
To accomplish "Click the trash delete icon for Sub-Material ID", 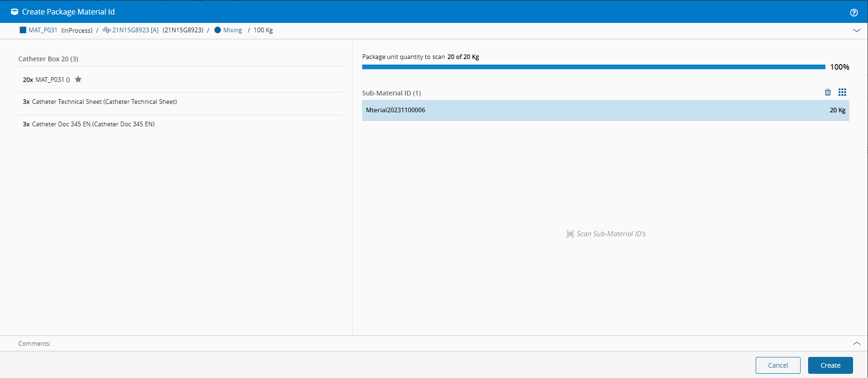I will 828,92.
